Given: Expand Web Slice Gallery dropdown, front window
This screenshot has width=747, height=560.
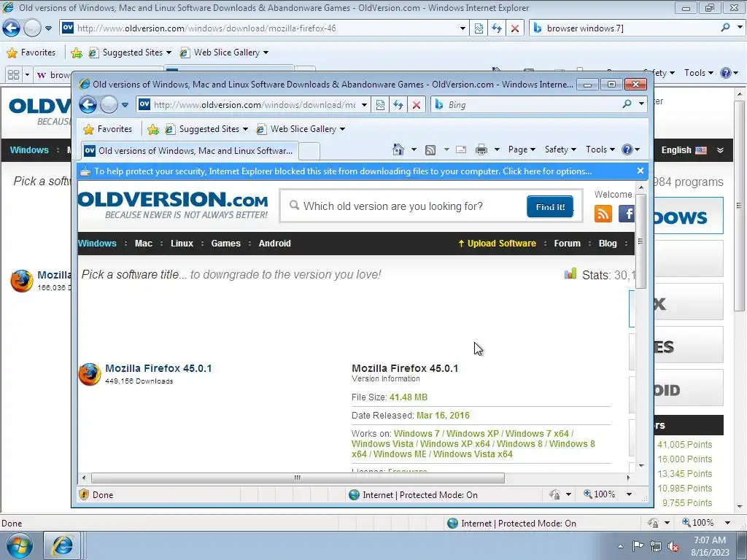Looking at the screenshot, I should 343,129.
